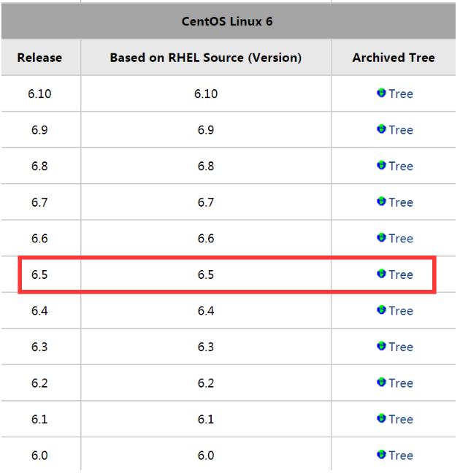Click the globe icon in the 6.1 row
Screen dimensions: 460x476
tap(381, 418)
